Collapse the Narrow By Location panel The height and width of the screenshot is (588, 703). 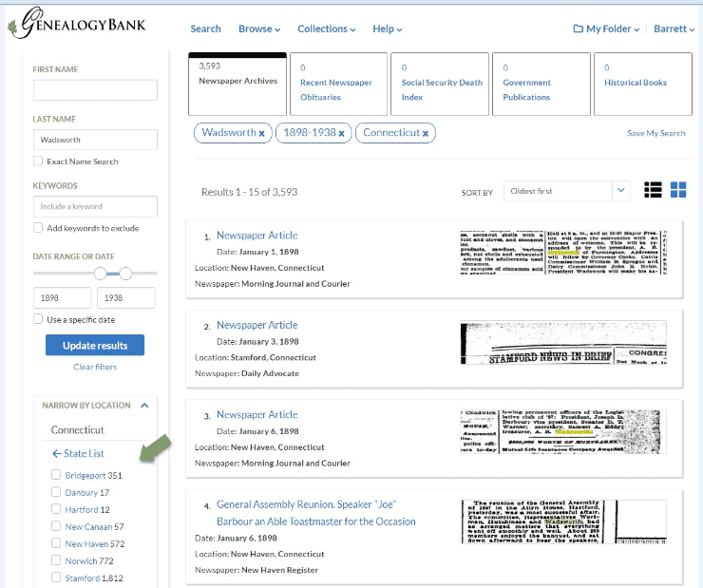tap(144, 406)
